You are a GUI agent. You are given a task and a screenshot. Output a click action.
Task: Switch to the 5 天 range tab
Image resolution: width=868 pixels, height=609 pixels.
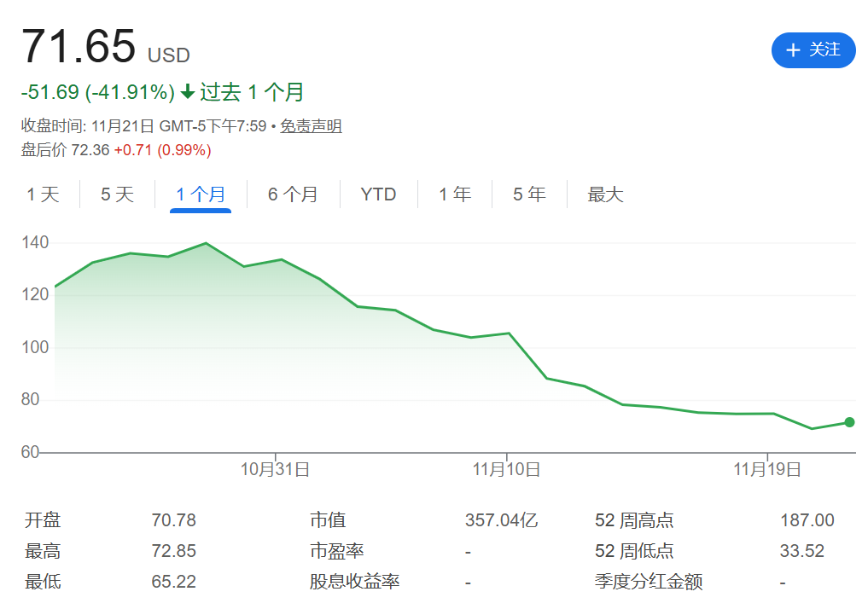118,194
